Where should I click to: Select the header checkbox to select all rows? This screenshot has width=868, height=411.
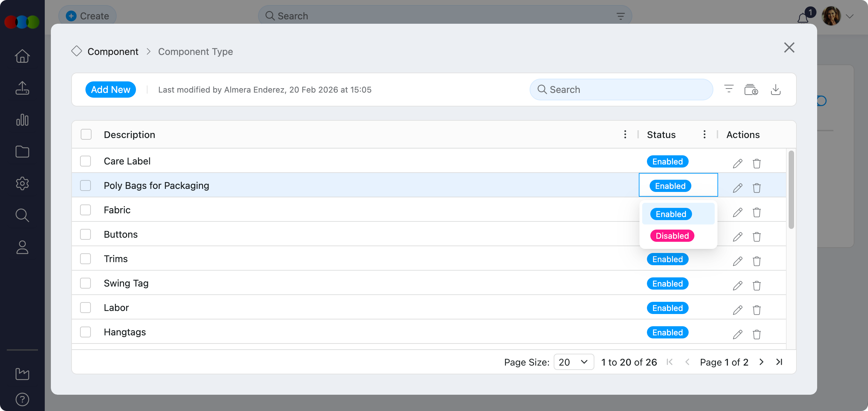click(85, 134)
